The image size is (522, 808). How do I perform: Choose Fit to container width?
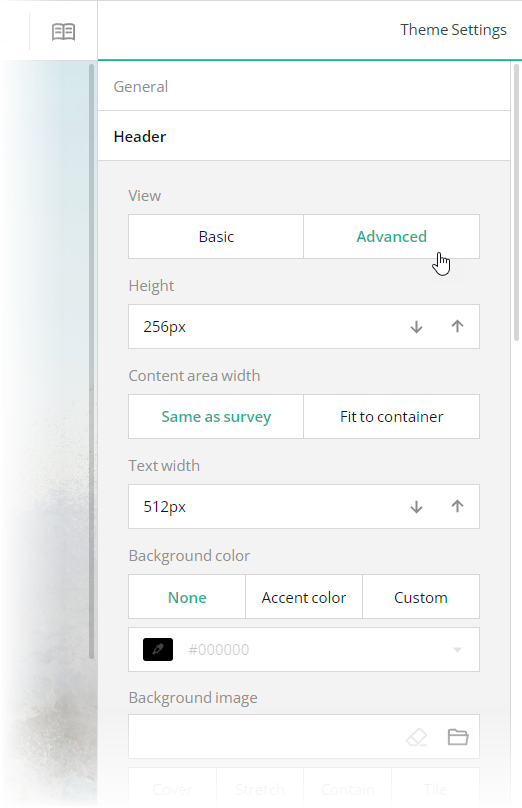point(392,416)
